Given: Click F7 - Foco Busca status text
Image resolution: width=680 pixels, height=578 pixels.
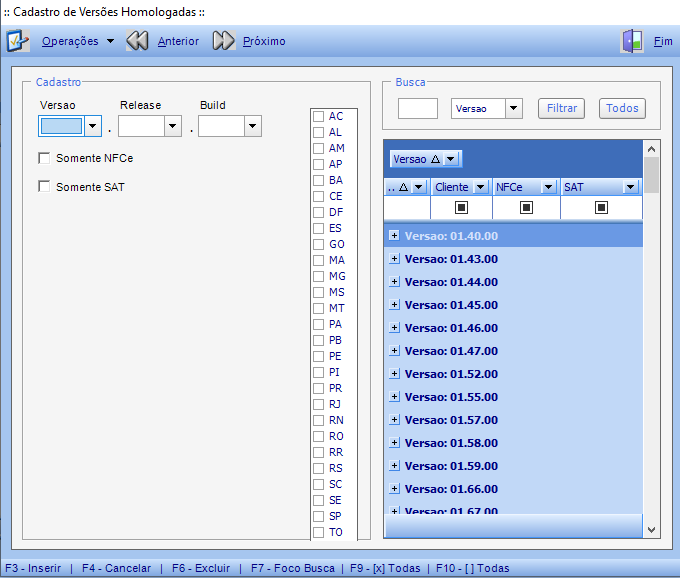Looking at the screenshot, I should coord(293,568).
